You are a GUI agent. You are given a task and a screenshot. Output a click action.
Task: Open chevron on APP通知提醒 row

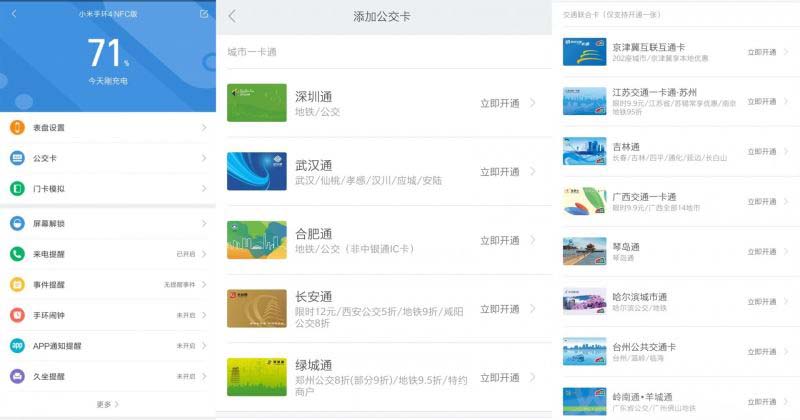tap(204, 346)
